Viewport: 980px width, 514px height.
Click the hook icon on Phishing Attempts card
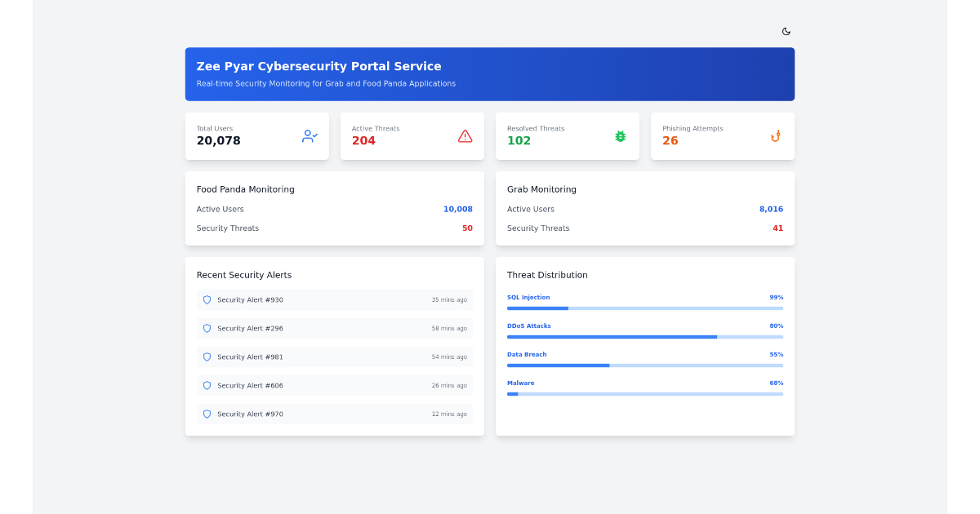[774, 136]
